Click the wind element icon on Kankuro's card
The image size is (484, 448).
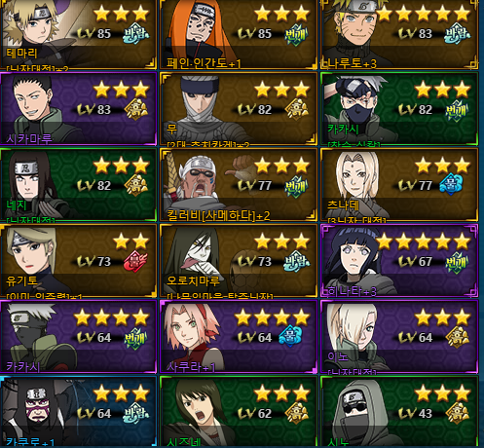(x=136, y=414)
